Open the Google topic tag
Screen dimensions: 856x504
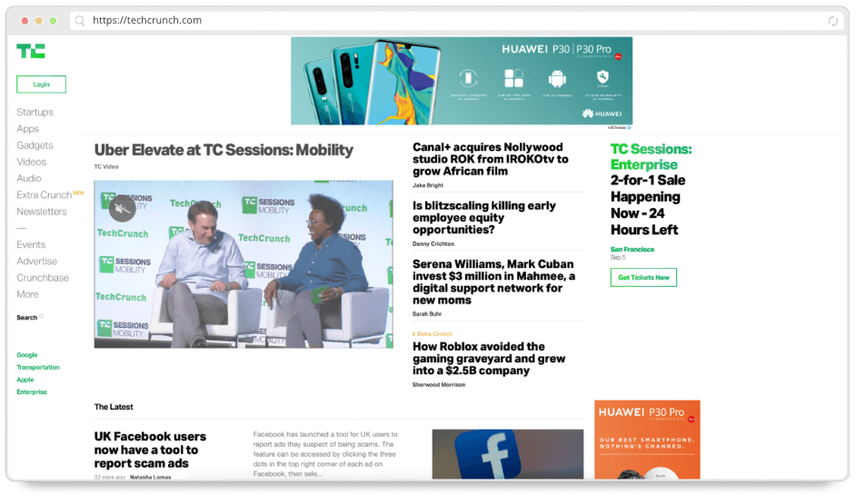click(x=26, y=354)
